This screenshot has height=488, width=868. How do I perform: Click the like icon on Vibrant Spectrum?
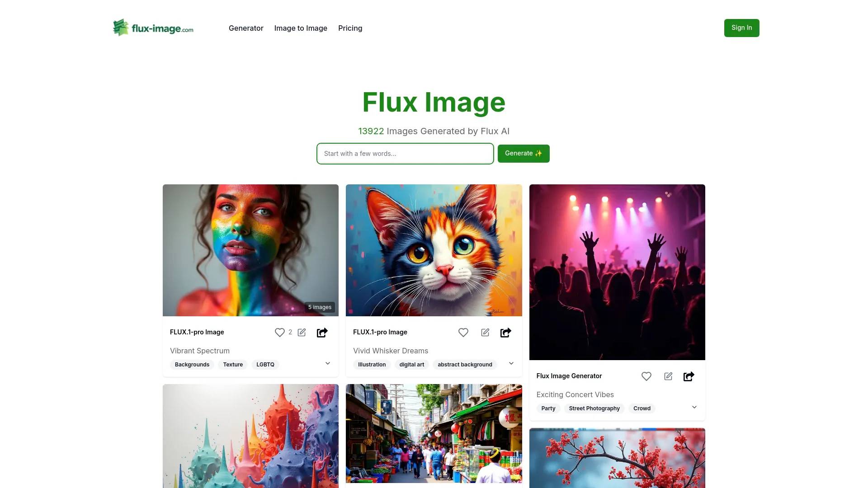coord(279,333)
